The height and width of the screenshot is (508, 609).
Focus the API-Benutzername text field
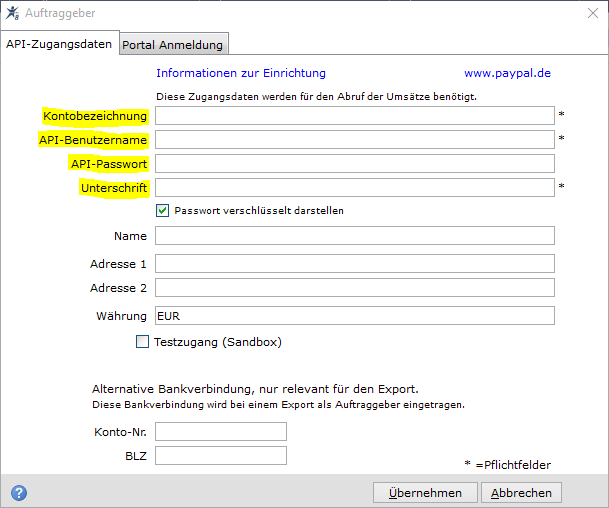pos(355,140)
